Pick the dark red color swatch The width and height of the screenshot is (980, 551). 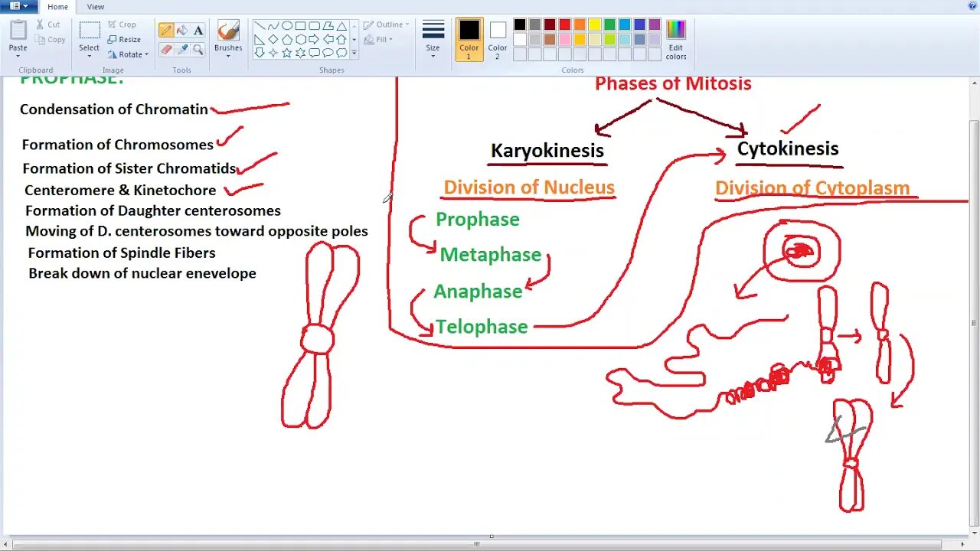click(x=550, y=24)
